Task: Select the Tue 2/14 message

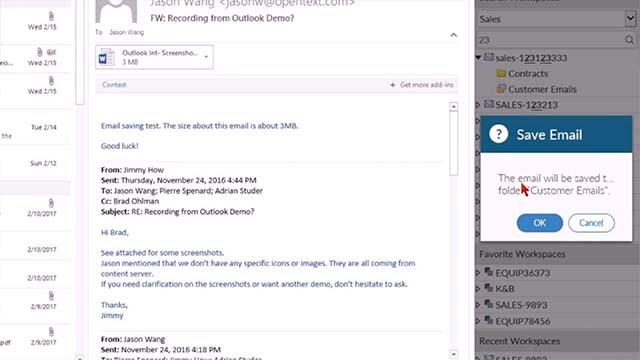Action: [36, 127]
